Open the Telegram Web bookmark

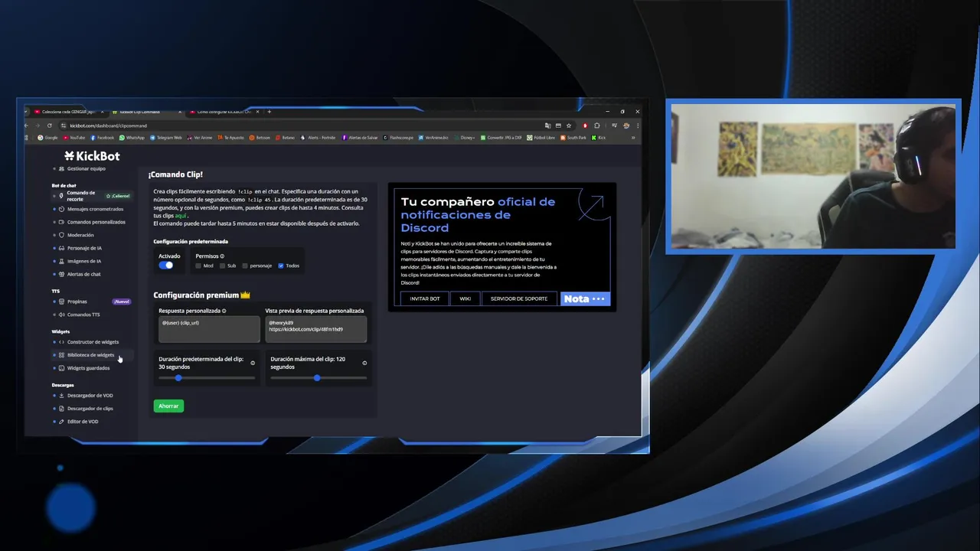click(x=166, y=138)
